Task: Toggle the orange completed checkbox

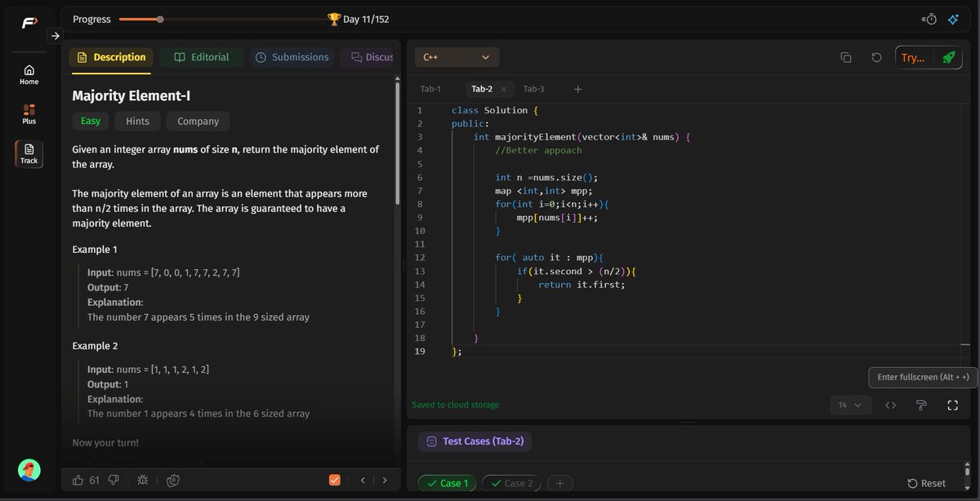Action: pos(334,480)
